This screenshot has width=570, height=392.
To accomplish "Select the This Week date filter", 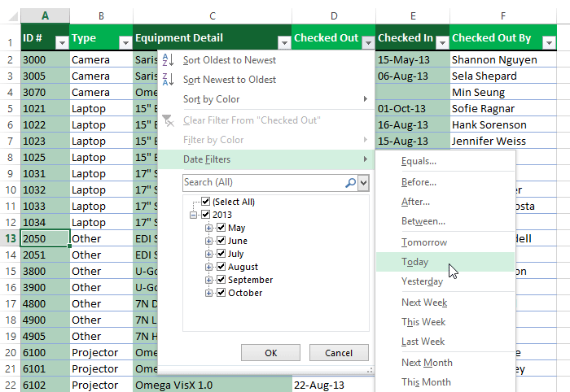I will coord(445,322).
